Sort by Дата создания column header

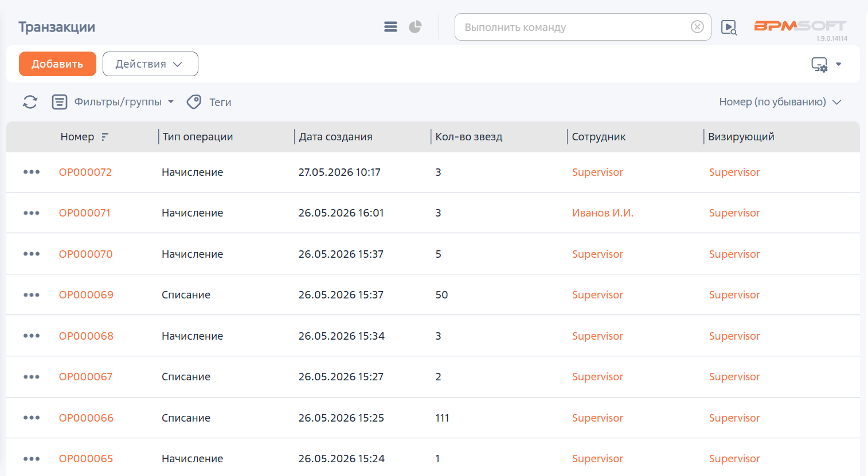(x=335, y=137)
